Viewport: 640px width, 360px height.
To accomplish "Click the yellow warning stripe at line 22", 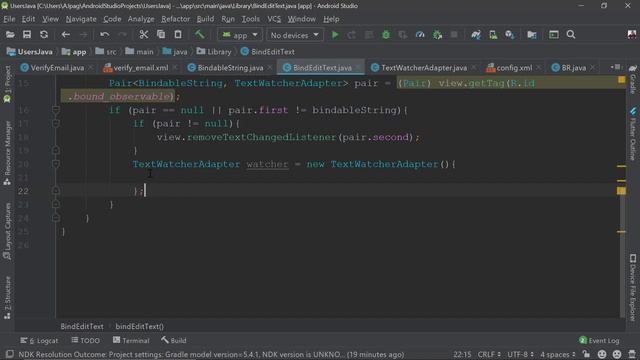I will pyautogui.click(x=621, y=191).
